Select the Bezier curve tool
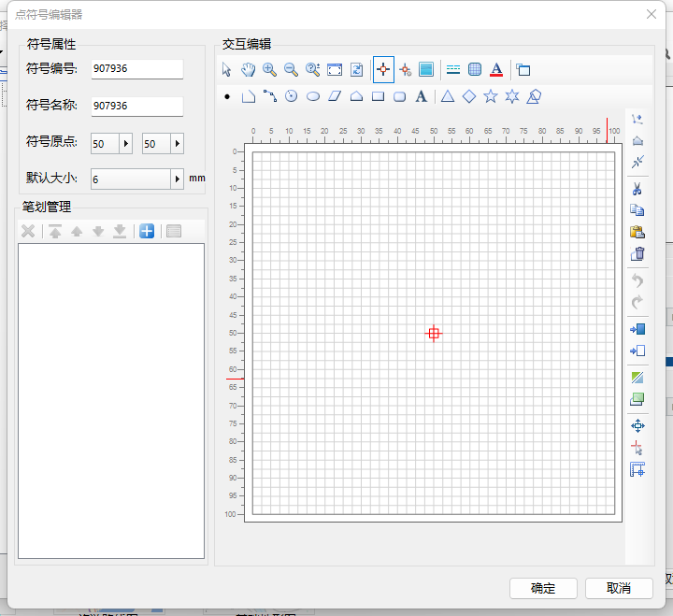The image size is (673, 616). 270,96
